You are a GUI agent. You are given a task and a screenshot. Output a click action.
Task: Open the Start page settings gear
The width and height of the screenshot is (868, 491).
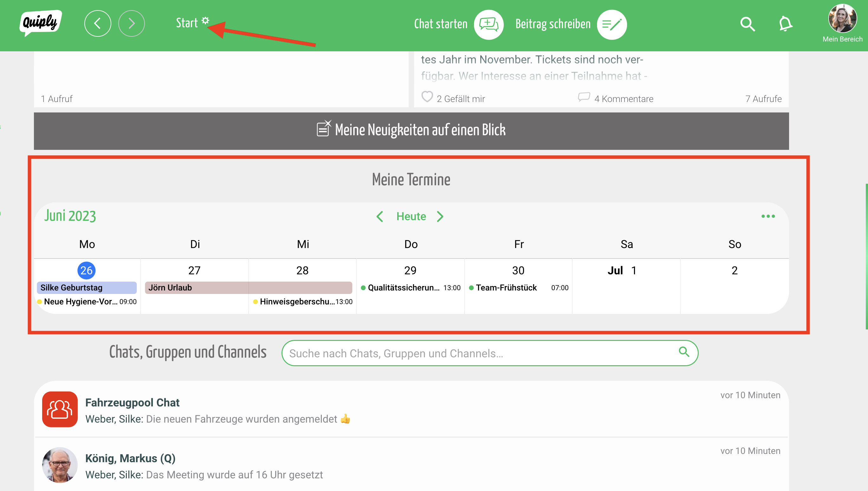(x=205, y=21)
